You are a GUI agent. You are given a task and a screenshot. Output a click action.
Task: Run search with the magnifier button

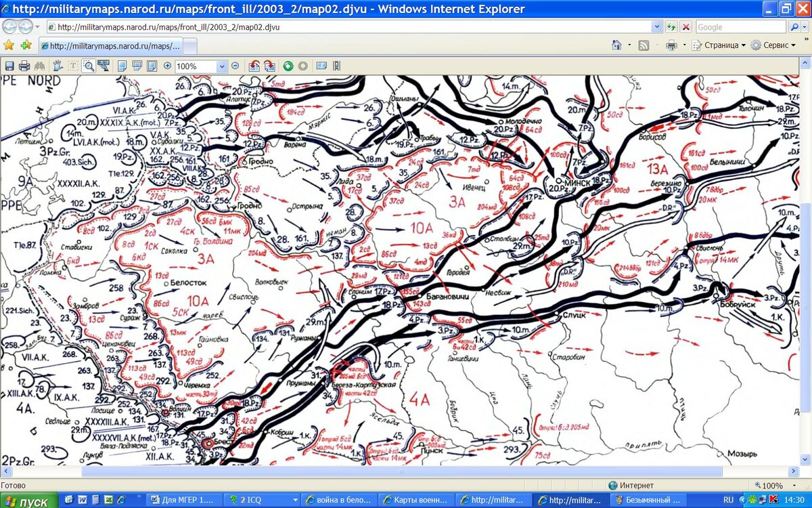tap(794, 27)
